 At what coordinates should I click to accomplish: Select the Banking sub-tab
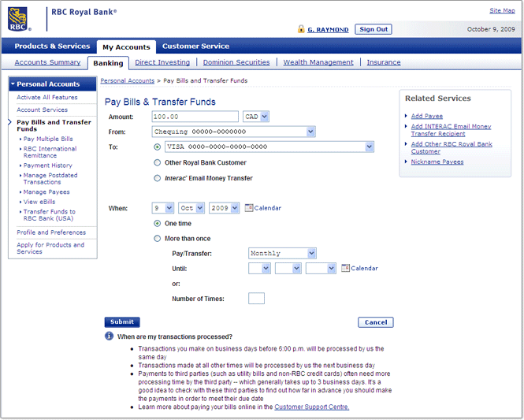pos(108,63)
